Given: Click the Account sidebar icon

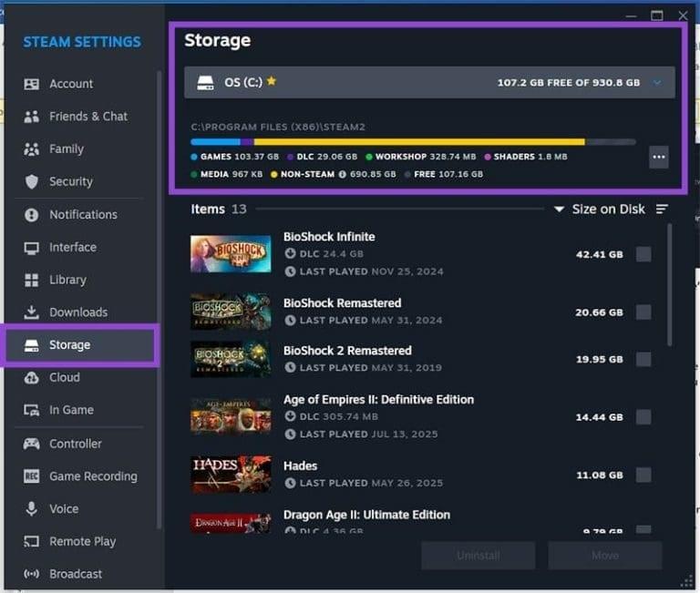Looking at the screenshot, I should click(32, 84).
